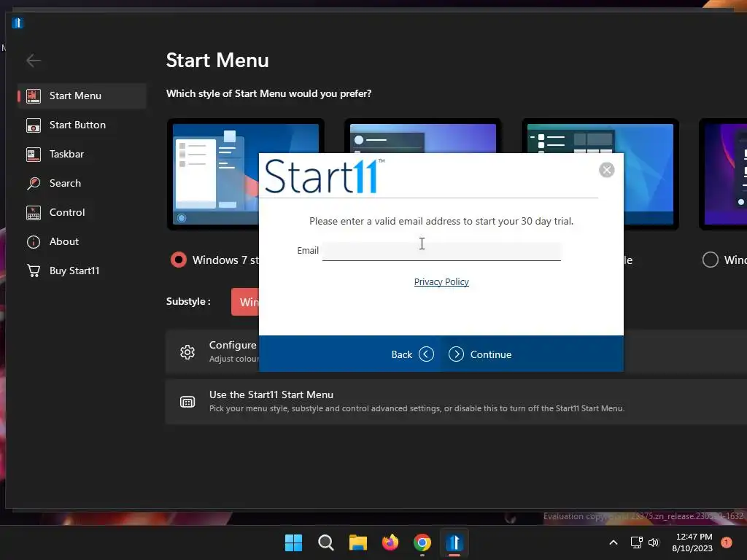
Task: Select the Windows 7 style radio button
Action: point(179,260)
